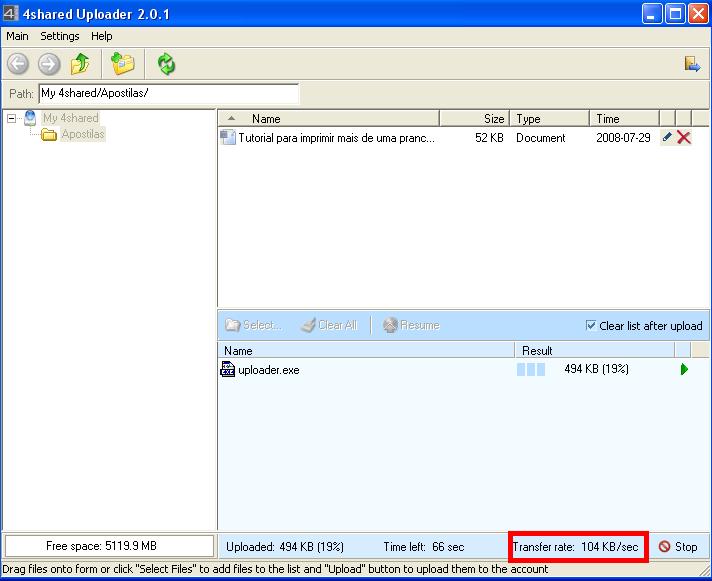Go up one folder level

[x=80, y=64]
